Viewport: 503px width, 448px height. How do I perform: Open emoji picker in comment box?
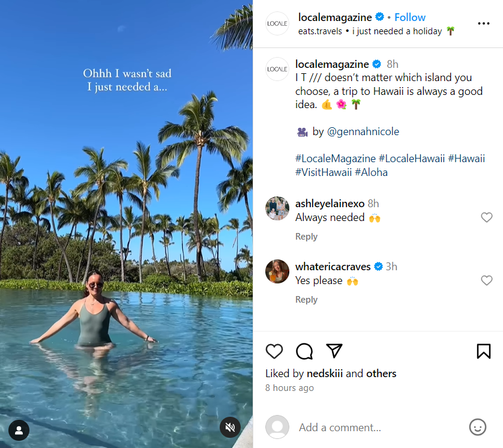[477, 427]
